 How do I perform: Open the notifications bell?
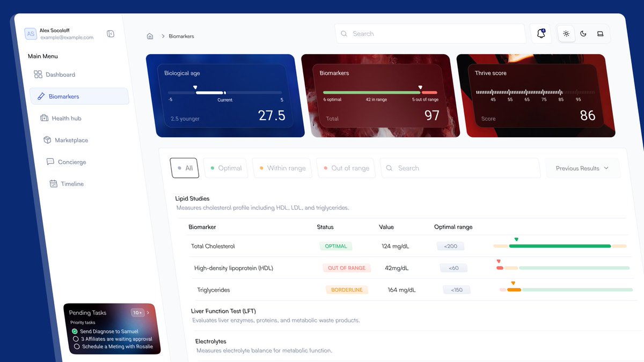click(541, 33)
